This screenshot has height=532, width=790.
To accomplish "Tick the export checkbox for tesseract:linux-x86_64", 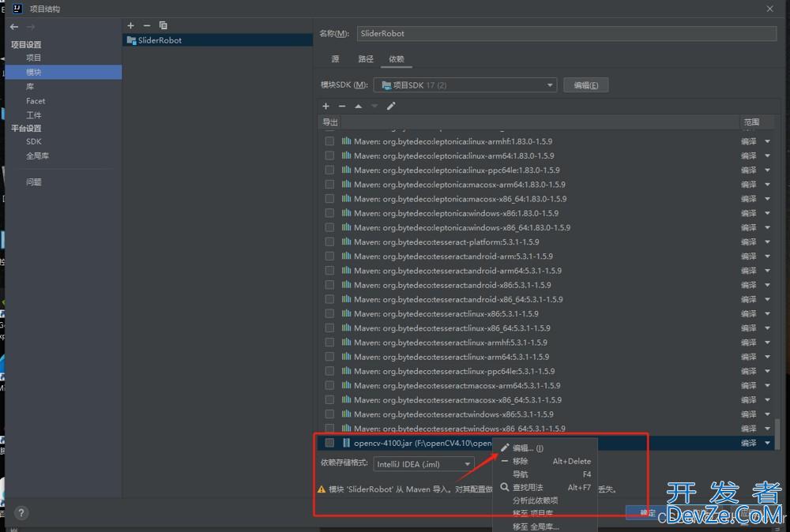I will [x=329, y=328].
